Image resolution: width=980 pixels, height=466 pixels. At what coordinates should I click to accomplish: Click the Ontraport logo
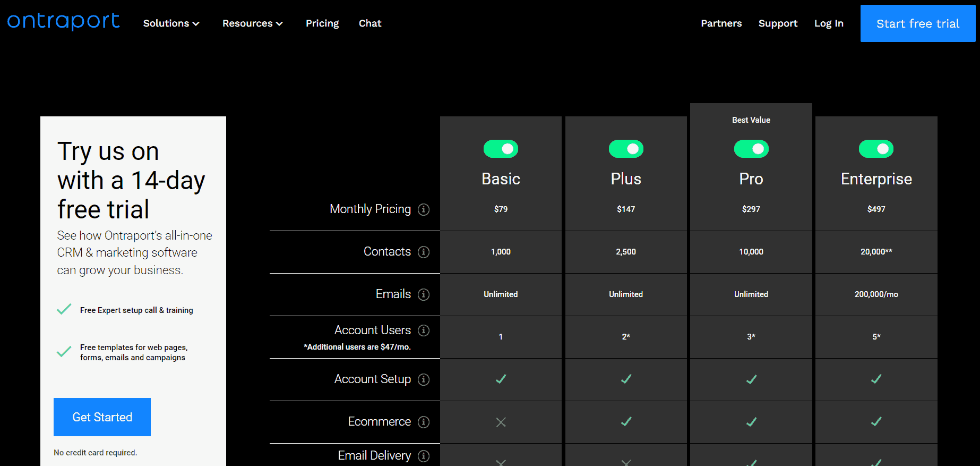pyautogui.click(x=63, y=21)
